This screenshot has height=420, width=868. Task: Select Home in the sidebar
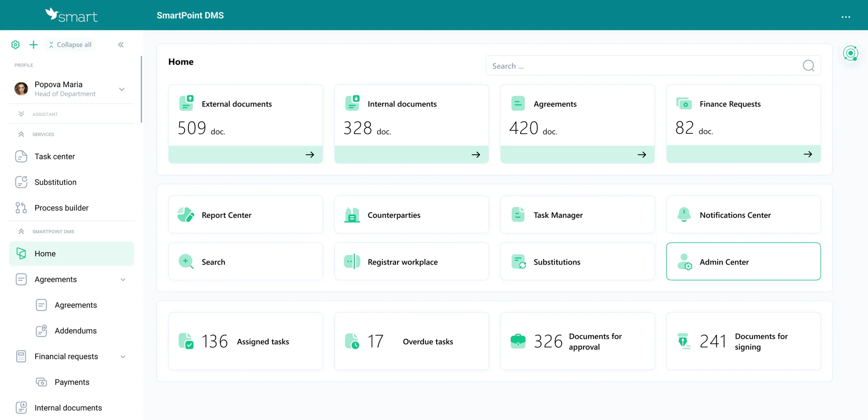(x=45, y=253)
